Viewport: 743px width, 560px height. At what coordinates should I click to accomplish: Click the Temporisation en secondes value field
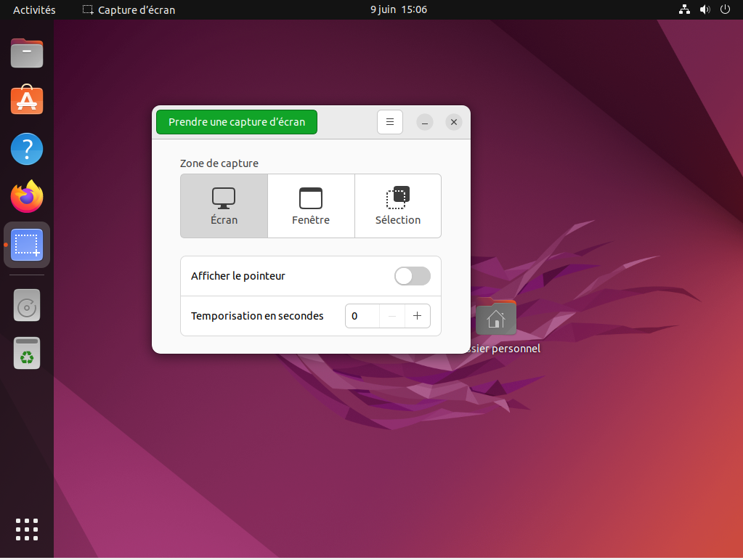pos(362,315)
